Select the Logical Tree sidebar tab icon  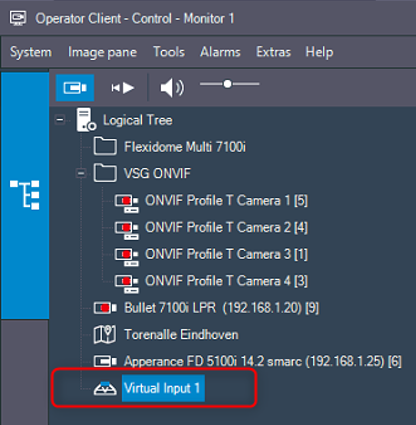click(25, 195)
